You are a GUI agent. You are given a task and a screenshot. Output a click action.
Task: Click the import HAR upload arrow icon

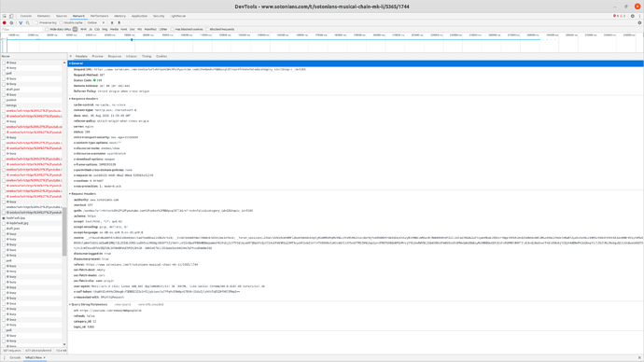pos(112,23)
